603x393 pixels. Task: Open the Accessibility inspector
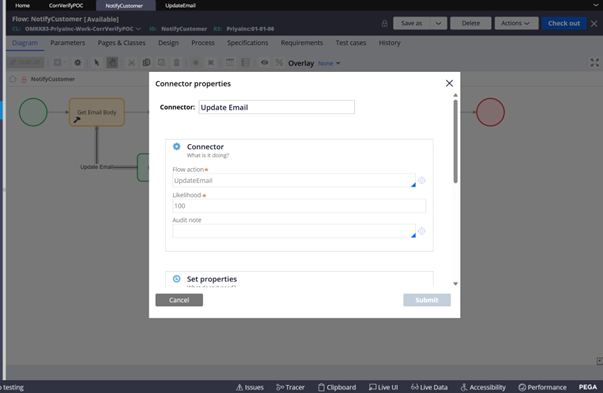point(483,387)
